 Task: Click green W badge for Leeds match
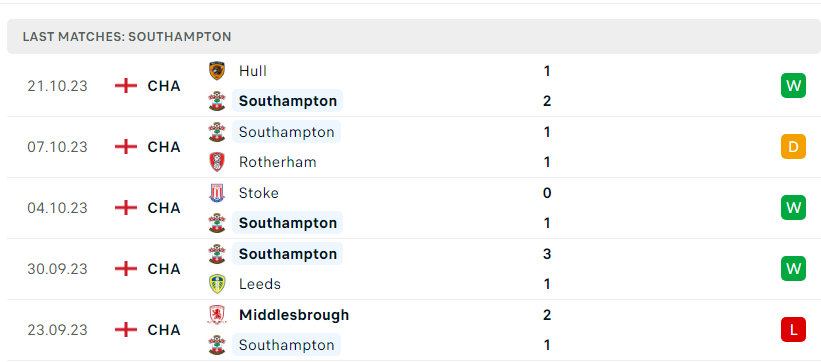pyautogui.click(x=793, y=269)
